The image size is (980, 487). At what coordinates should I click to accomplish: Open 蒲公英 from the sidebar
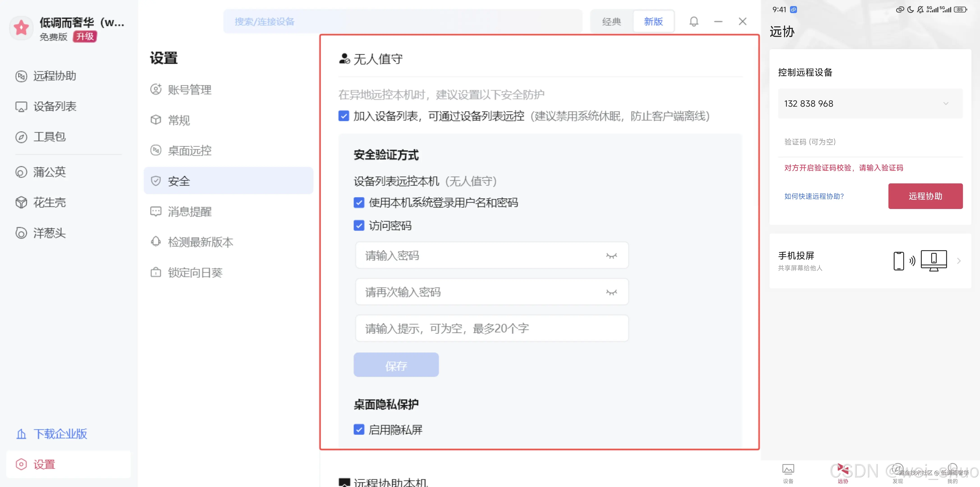[x=49, y=172]
